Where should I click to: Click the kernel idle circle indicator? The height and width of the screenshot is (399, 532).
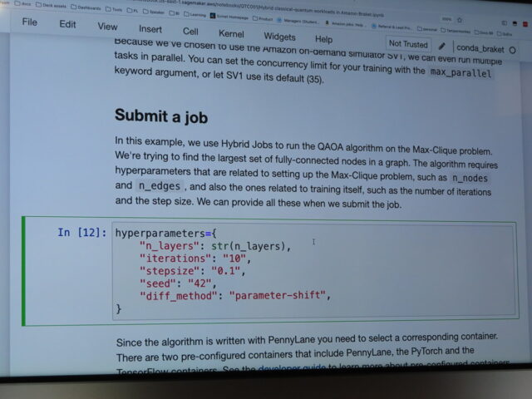point(512,50)
